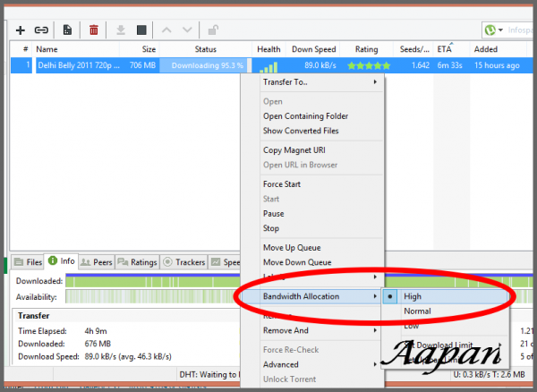Click Add Torrent from URL link icon
This screenshot has width=537, height=392.
[x=41, y=30]
